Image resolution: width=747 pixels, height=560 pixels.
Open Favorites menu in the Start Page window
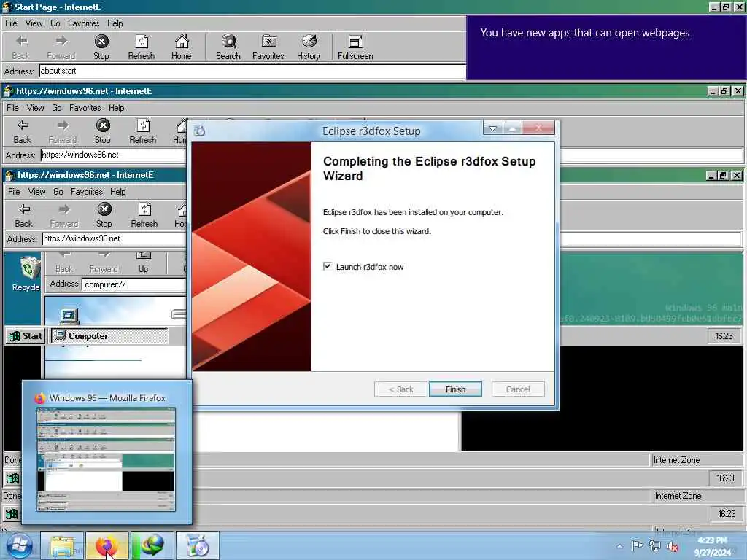coord(83,23)
